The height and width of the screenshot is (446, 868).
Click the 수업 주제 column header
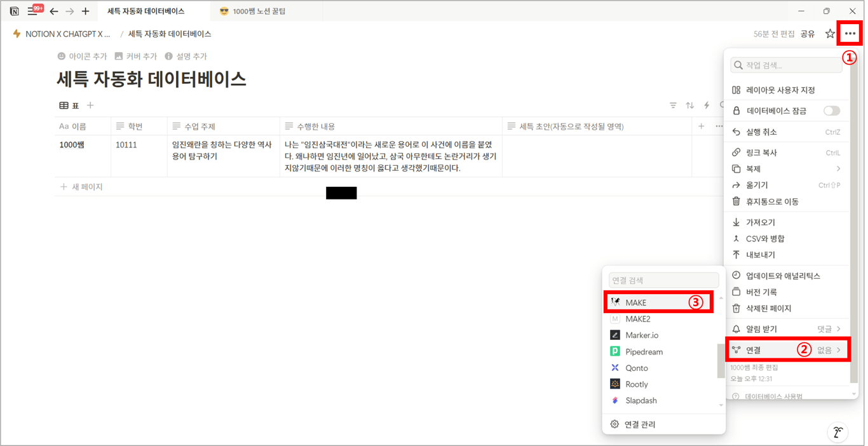(224, 126)
